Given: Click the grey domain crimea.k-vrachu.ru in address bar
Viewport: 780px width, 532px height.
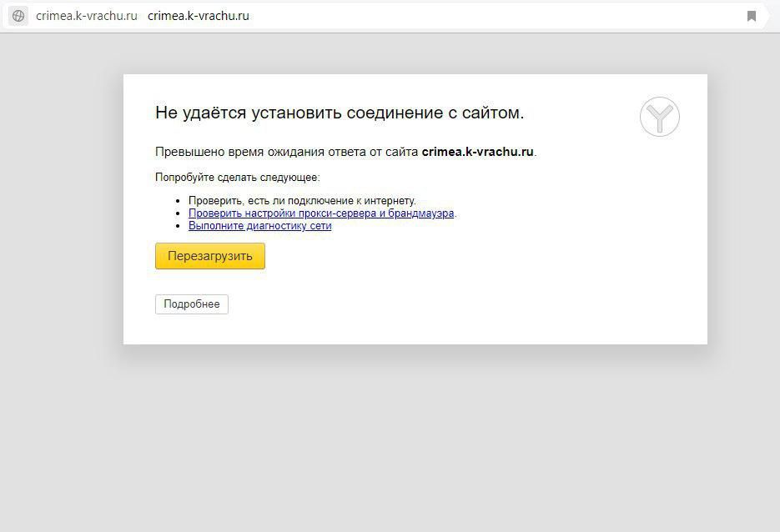Looking at the screenshot, I should point(86,16).
